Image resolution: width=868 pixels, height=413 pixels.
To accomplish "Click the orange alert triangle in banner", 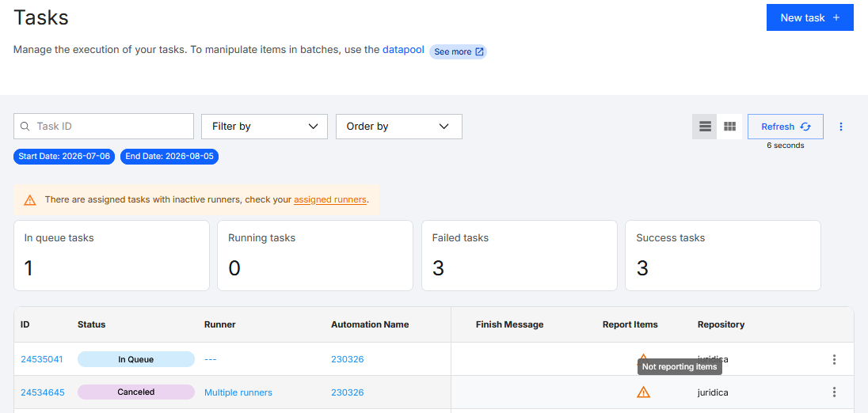I will [30, 199].
